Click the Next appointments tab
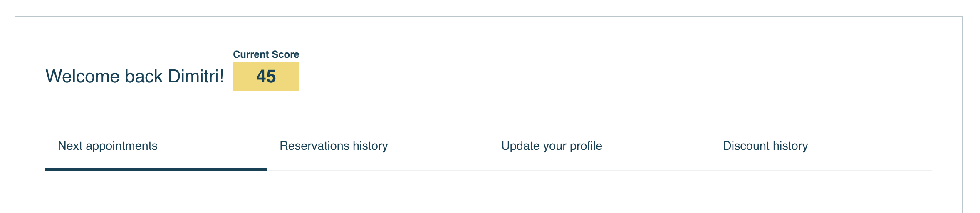This screenshot has width=980, height=213. 108,146
